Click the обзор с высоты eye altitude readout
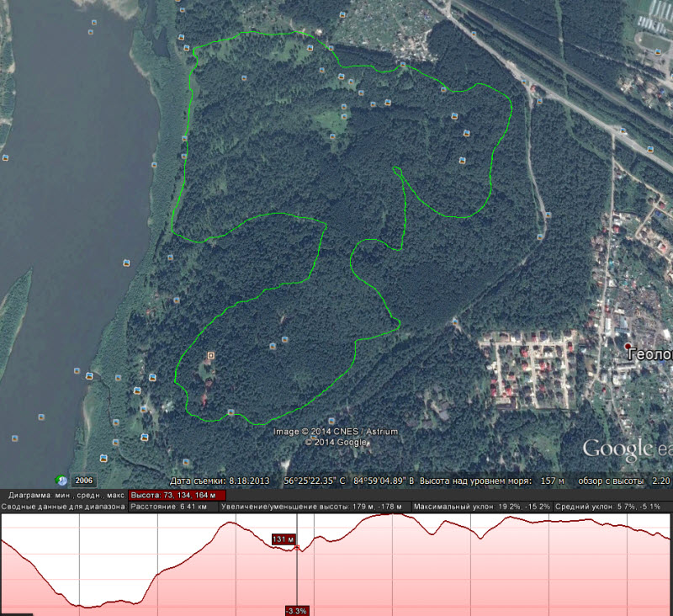The image size is (673, 616). [x=624, y=481]
